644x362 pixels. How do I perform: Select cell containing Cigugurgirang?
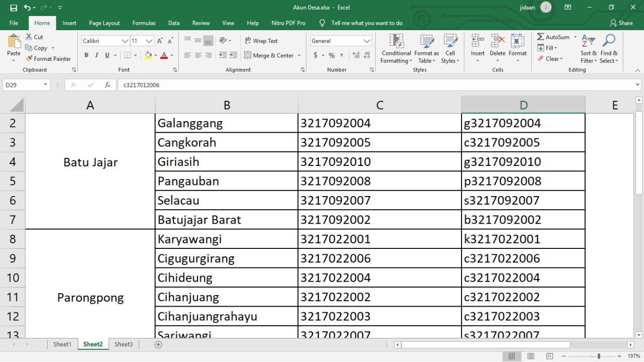pos(226,258)
